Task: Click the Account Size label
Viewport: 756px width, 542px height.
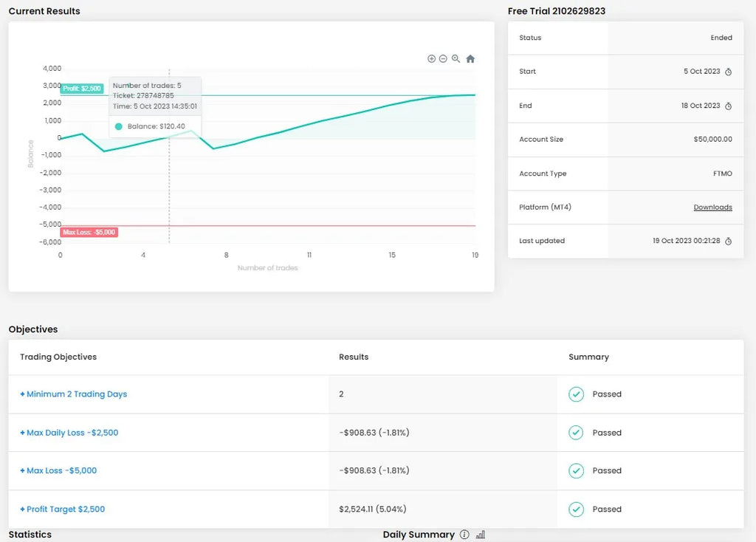Action: click(x=541, y=140)
